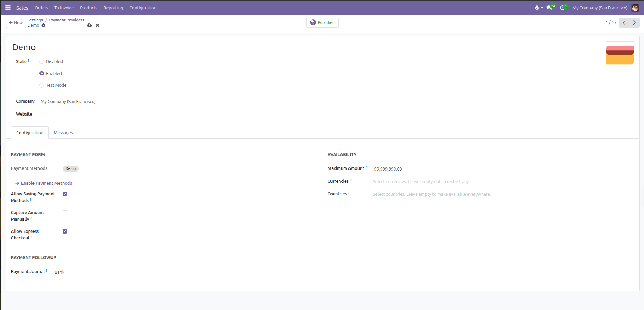Toggle Allow Saving Payment Methods checkbox

[x=65, y=194]
